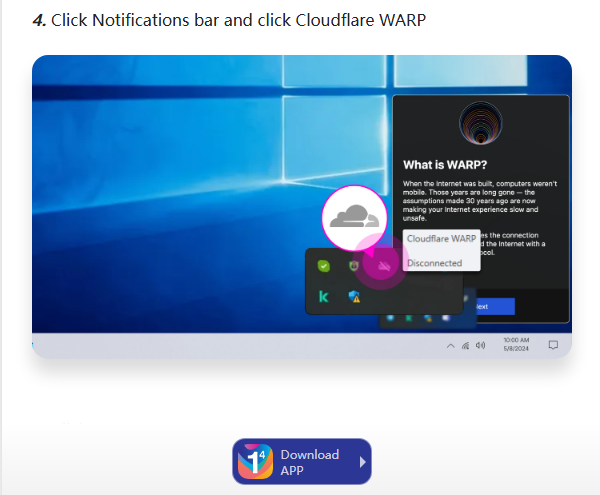
Task: Click the blue Next button in the WARP window
Action: pyautogui.click(x=495, y=306)
